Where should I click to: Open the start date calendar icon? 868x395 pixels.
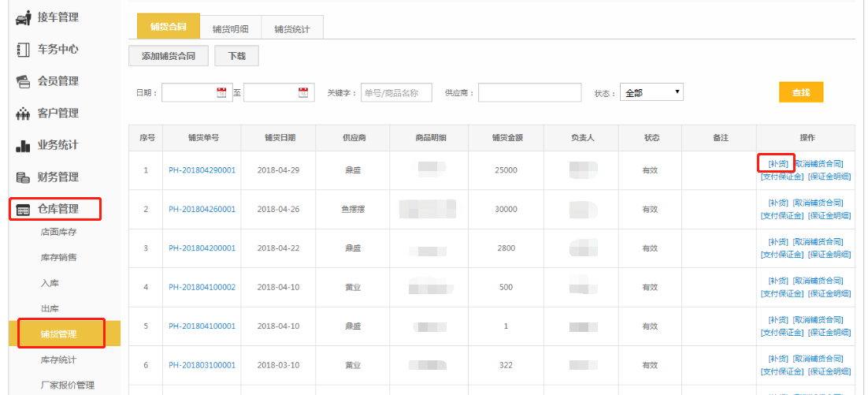click(221, 92)
